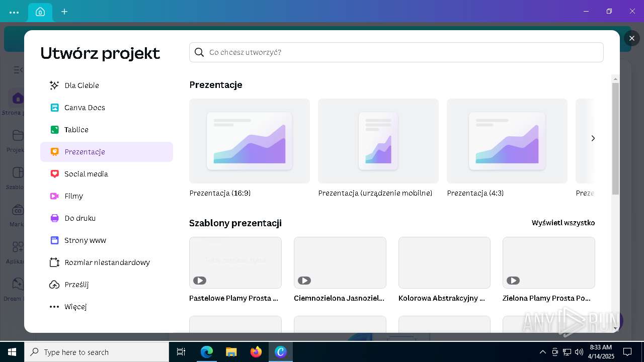Image resolution: width=644 pixels, height=362 pixels.
Task: Open the Canva app three-dots menu
Action: pyautogui.click(x=14, y=12)
